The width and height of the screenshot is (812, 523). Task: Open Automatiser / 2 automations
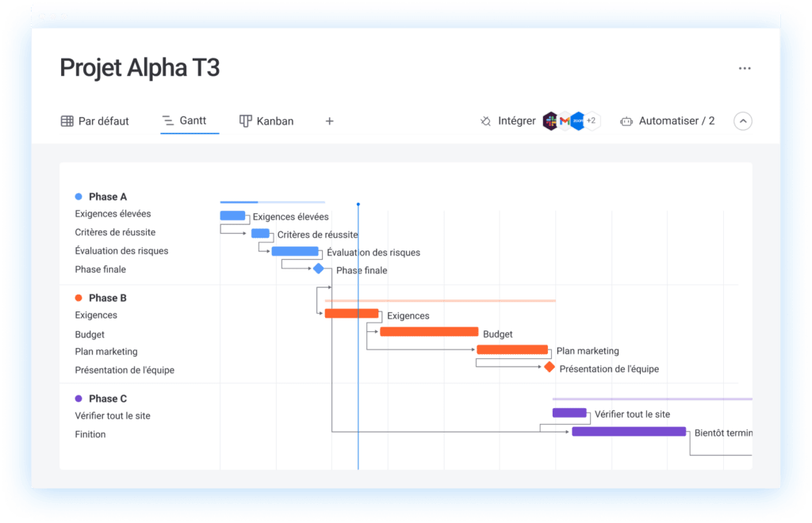click(x=668, y=121)
